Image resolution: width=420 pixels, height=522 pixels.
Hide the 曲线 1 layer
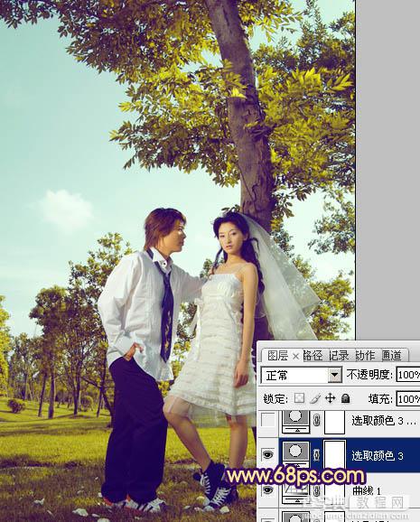coord(268,489)
